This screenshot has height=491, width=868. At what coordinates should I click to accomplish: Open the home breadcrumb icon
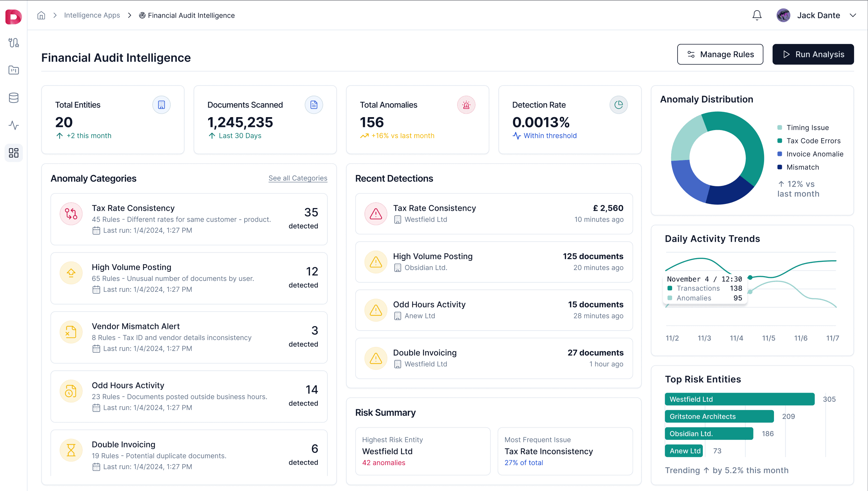point(41,15)
